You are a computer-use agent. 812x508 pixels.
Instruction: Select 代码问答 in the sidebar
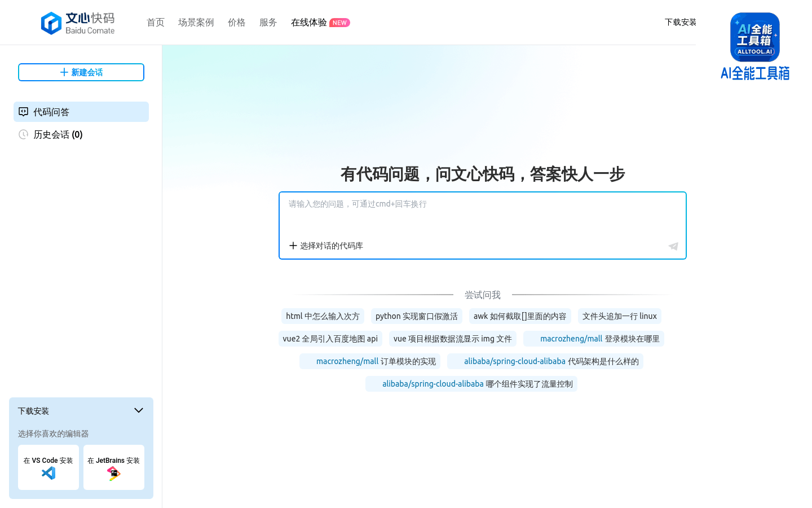tap(81, 112)
